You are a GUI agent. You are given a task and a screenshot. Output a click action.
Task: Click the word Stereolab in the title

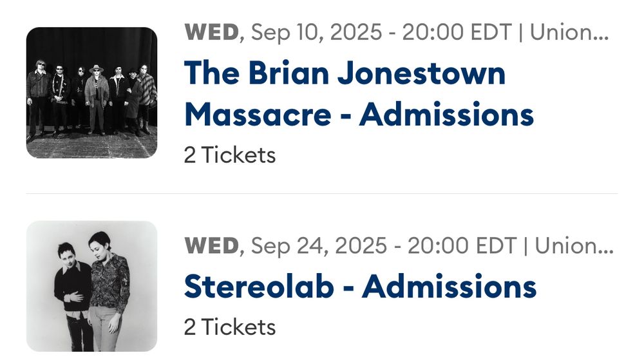(x=259, y=287)
